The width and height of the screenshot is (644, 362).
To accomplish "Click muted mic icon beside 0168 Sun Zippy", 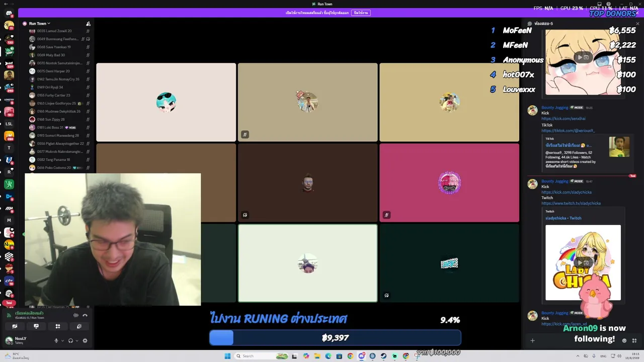I will (x=88, y=119).
